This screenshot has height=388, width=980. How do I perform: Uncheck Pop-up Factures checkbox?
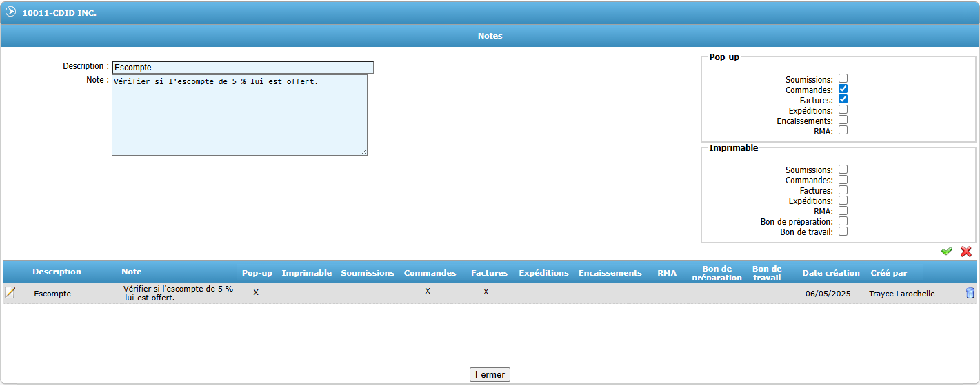click(x=843, y=99)
